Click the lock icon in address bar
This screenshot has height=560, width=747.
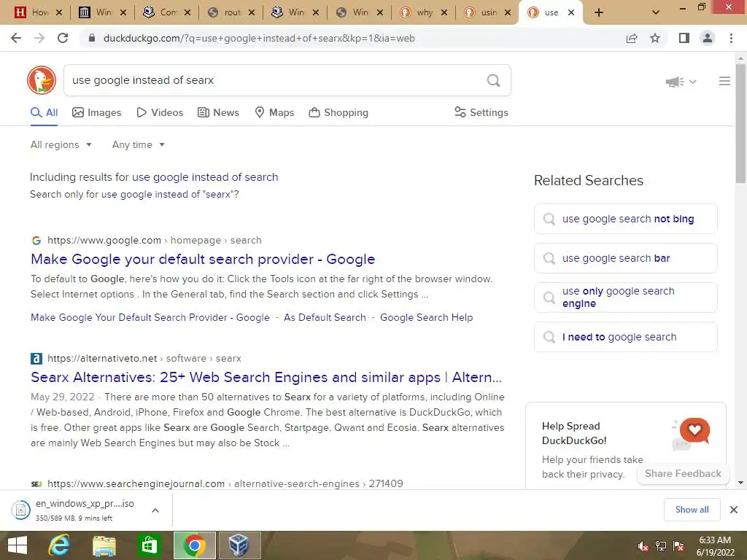tap(92, 38)
